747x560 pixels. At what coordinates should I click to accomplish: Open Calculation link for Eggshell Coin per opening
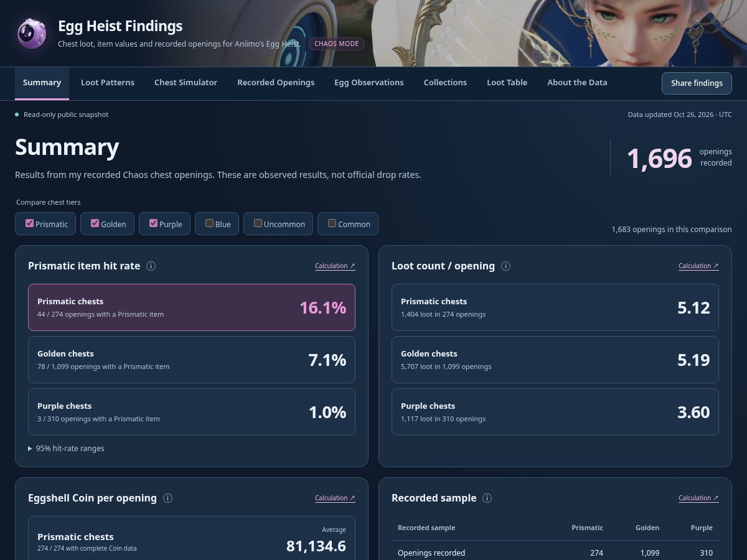[x=335, y=498]
